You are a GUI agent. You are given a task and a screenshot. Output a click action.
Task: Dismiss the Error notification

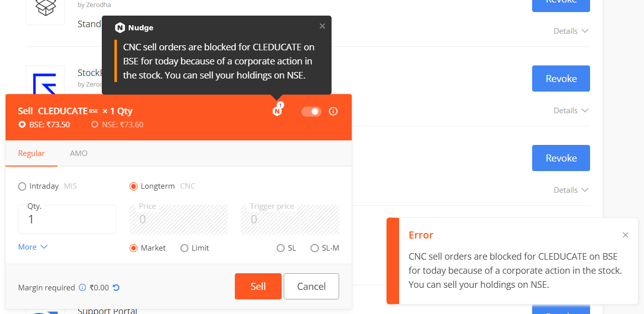point(625,235)
